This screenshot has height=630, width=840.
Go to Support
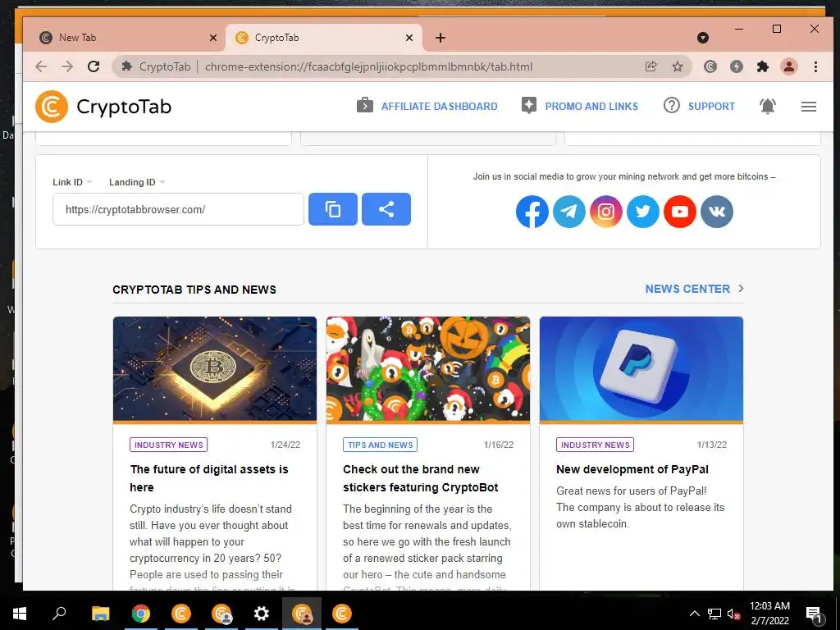click(699, 106)
